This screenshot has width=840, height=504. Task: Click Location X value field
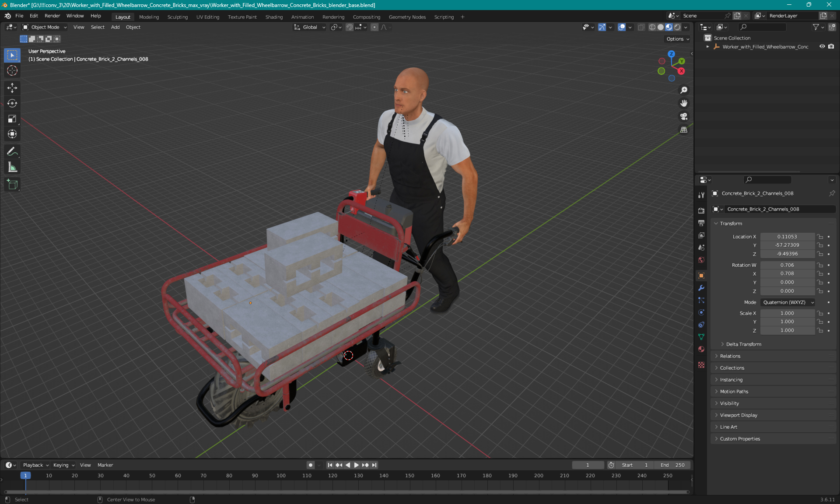pos(787,237)
